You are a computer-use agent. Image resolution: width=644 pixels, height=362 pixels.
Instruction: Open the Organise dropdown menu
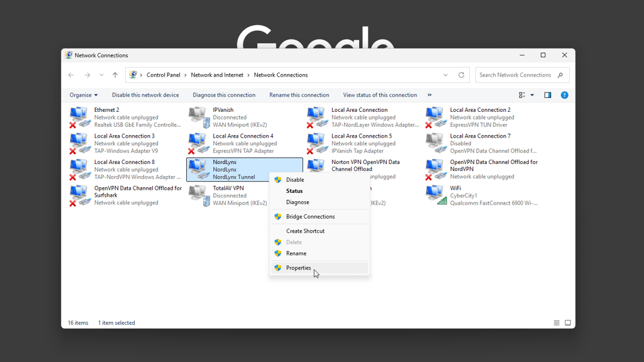(84, 95)
